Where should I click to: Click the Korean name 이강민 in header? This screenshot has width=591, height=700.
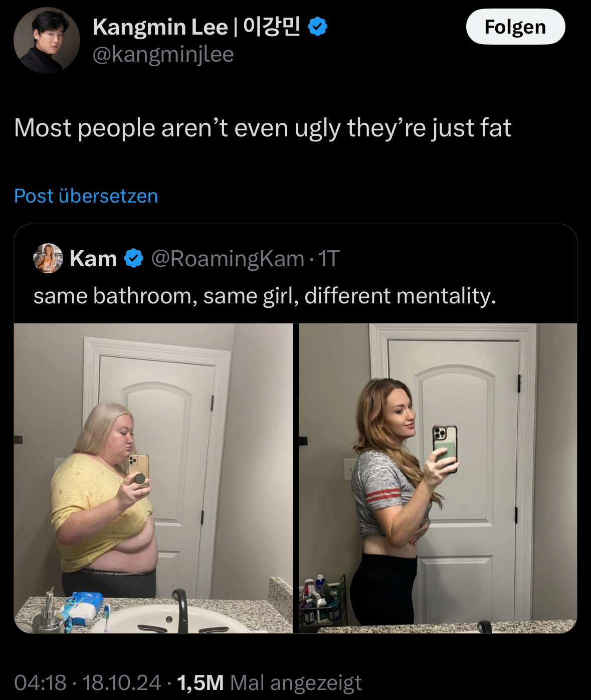tap(271, 27)
